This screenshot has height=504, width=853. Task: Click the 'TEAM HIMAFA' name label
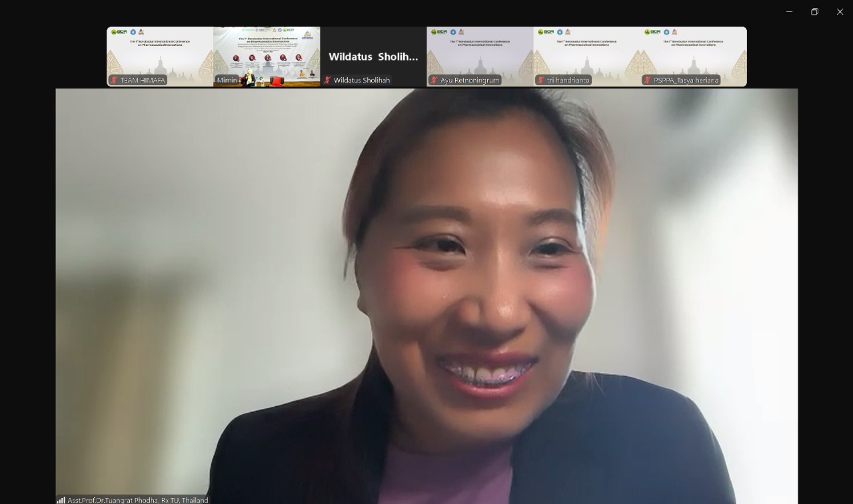point(143,80)
